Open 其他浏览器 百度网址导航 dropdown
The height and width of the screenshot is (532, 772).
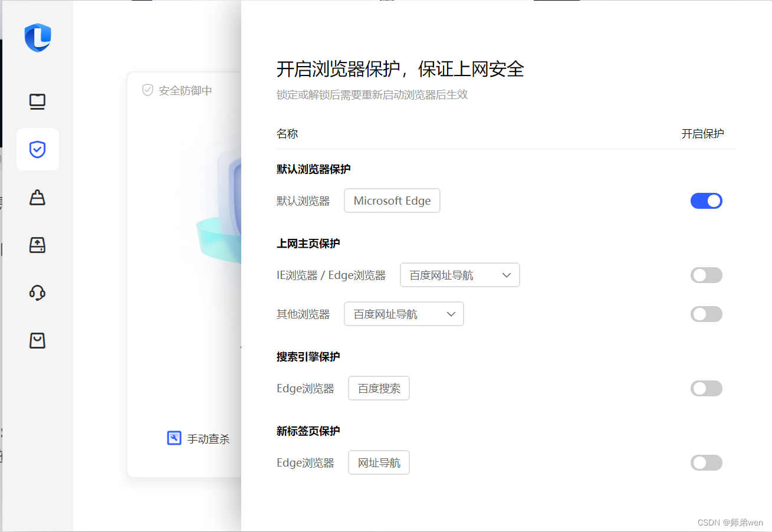(x=404, y=314)
